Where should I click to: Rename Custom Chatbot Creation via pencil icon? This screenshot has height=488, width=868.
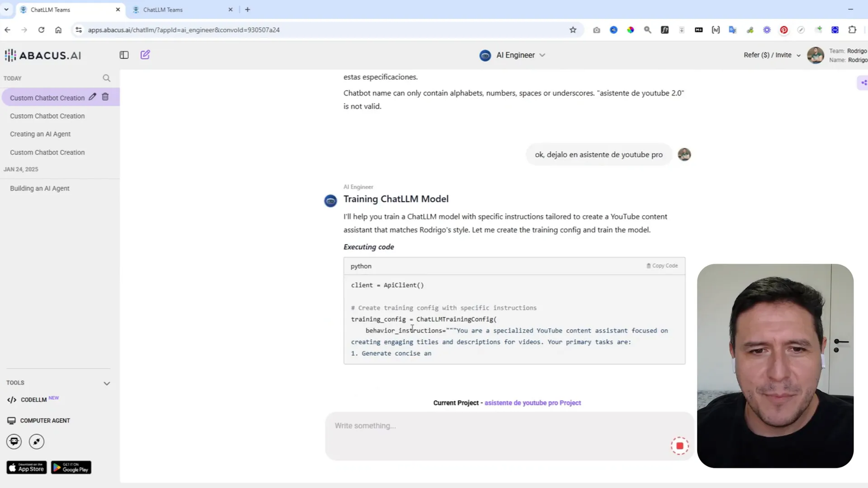coord(92,97)
